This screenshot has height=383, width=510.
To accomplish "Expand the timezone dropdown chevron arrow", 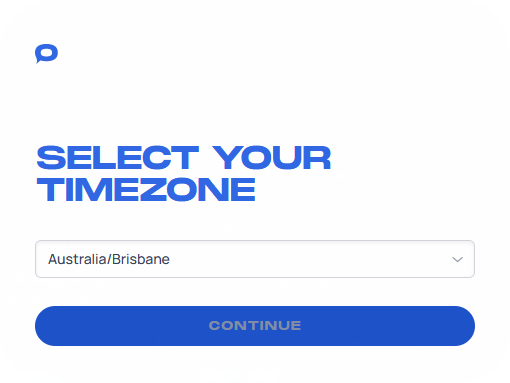I will tap(457, 259).
